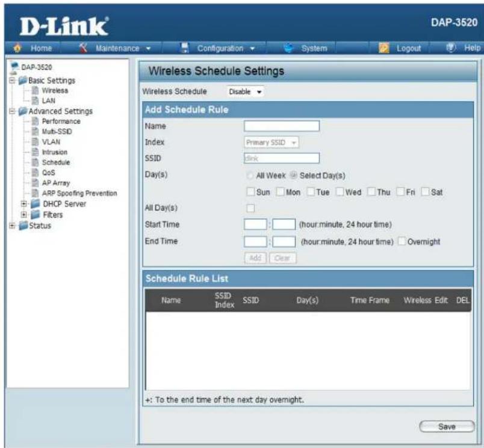484x448 pixels.
Task: Click the Filters folder icon
Action: pos(35,215)
